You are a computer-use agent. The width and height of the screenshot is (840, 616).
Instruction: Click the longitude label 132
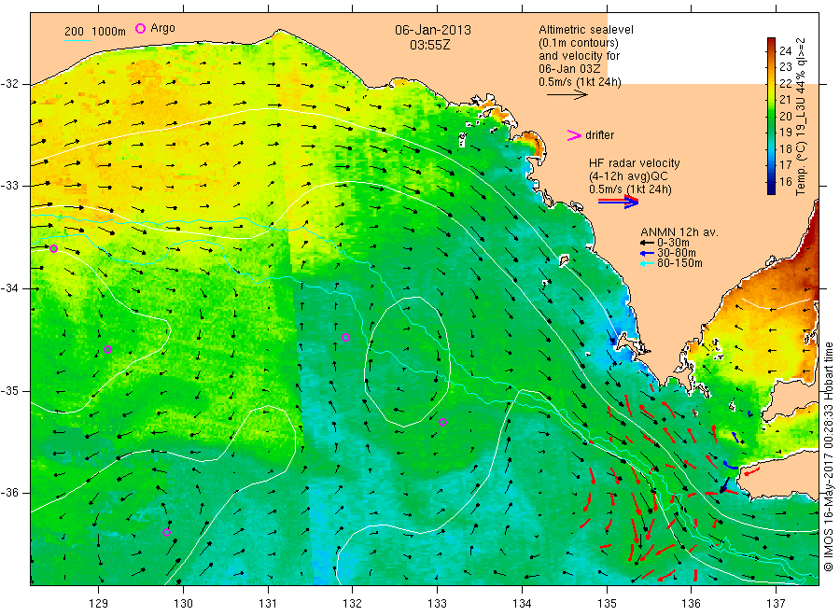pos(352,603)
